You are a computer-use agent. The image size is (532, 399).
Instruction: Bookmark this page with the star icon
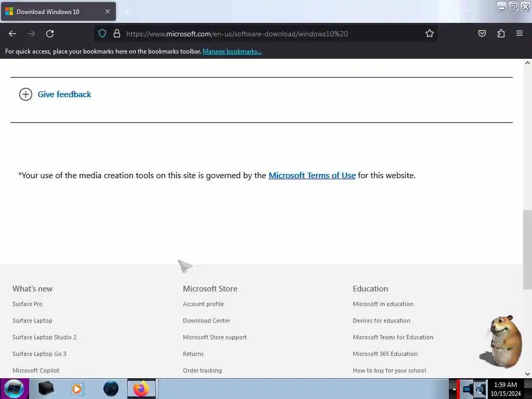tap(430, 33)
